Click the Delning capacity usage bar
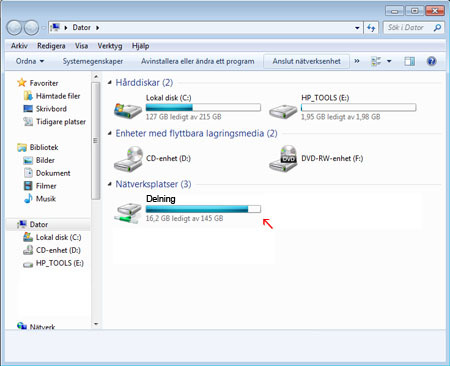450x366 pixels. (203, 209)
